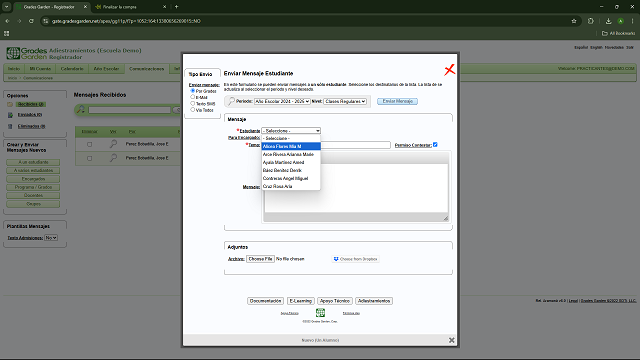Click the Adiestramientos footer button

coord(374,301)
